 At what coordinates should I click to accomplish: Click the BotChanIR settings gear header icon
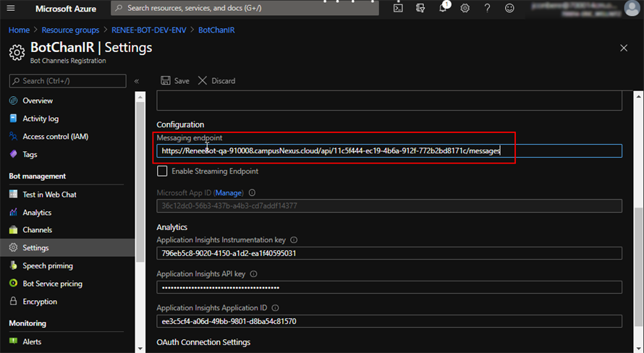(17, 53)
